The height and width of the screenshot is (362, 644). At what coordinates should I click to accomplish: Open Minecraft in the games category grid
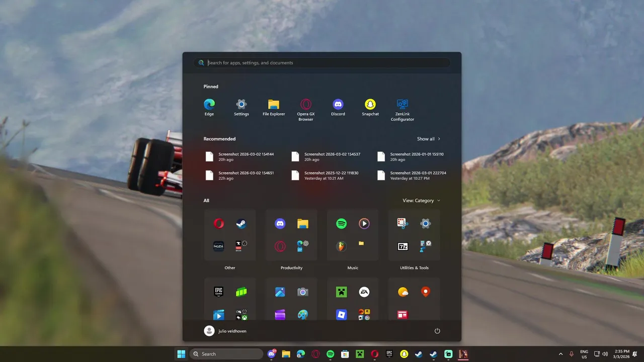click(342, 292)
